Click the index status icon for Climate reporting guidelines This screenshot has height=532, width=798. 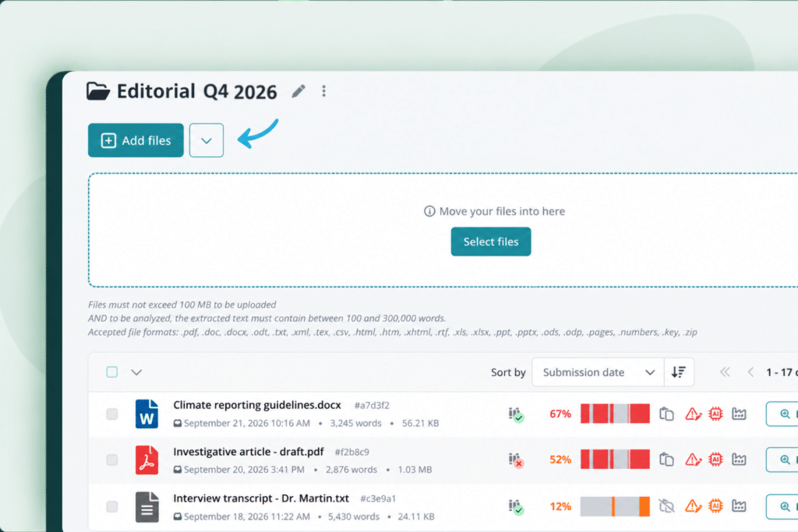[516, 414]
